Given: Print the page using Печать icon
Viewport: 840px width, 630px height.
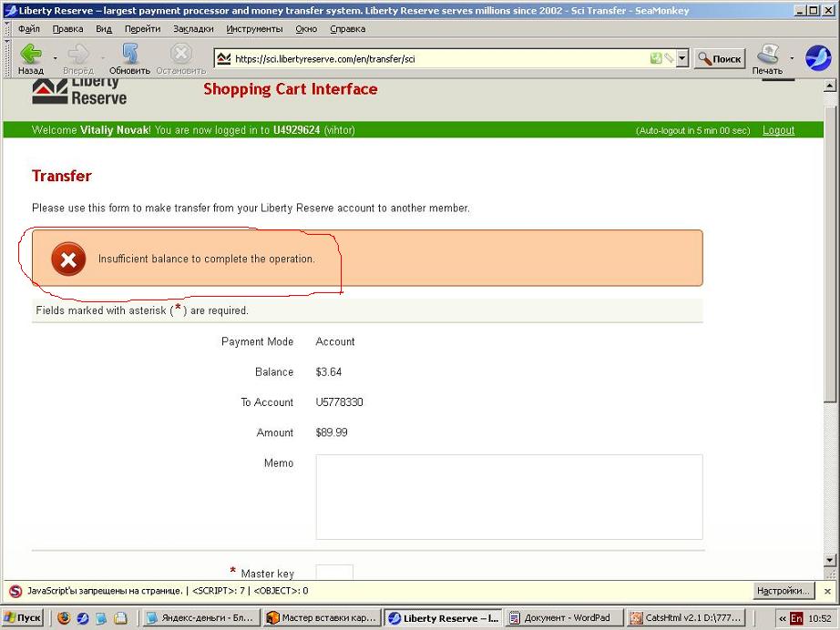Looking at the screenshot, I should coord(768,58).
